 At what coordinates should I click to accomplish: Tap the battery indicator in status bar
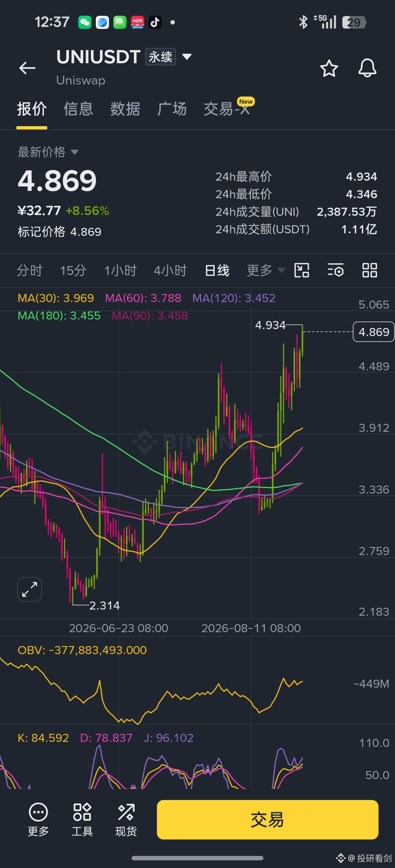(x=354, y=22)
